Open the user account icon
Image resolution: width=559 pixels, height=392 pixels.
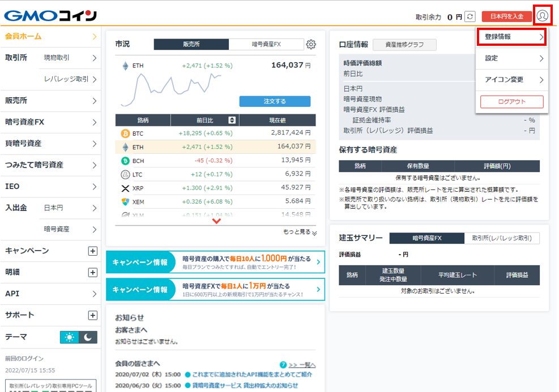(542, 16)
